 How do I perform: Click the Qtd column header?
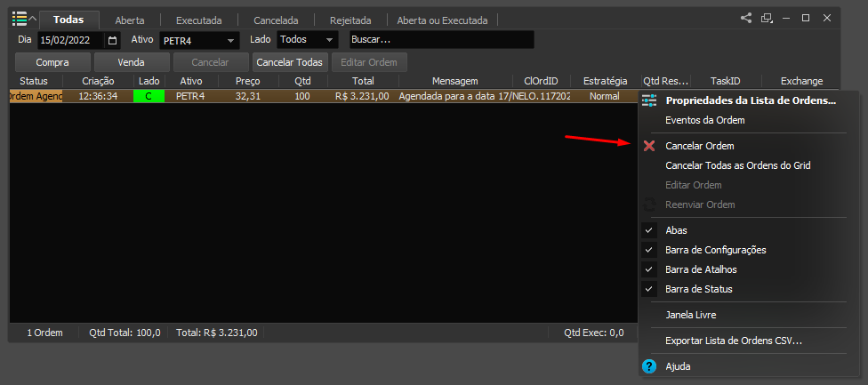click(302, 81)
